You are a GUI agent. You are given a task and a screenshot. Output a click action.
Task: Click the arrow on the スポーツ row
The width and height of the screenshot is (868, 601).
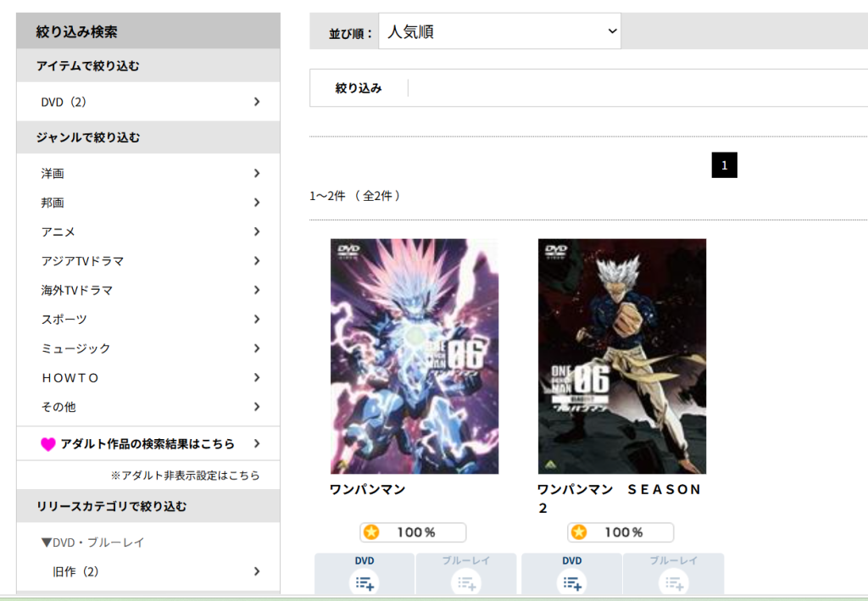pyautogui.click(x=257, y=320)
